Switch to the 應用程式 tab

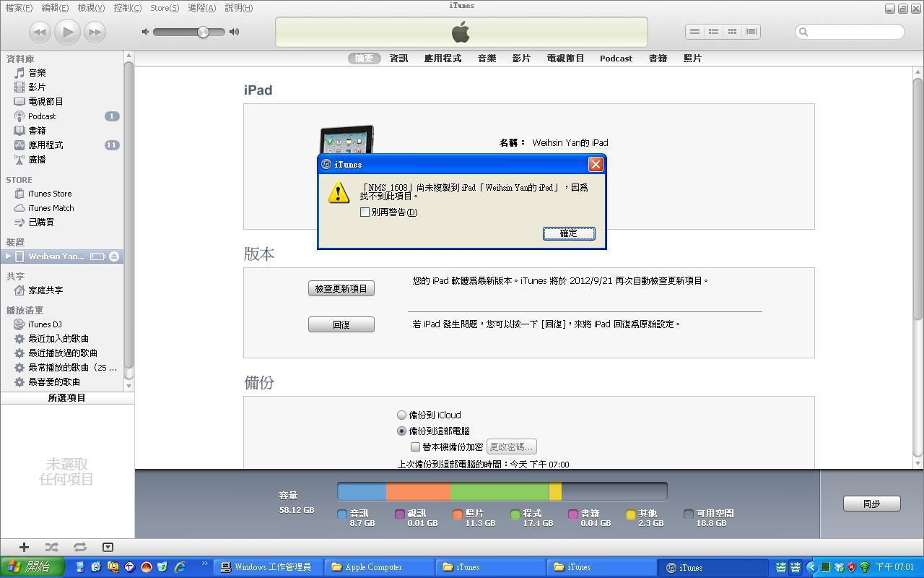443,59
